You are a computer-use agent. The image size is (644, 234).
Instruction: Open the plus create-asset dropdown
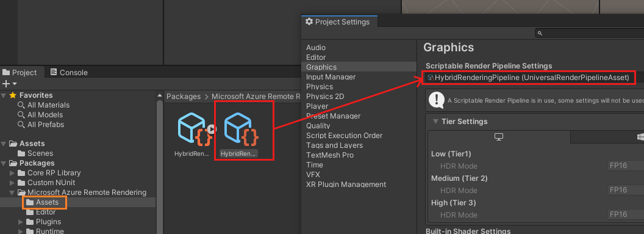click(10, 84)
